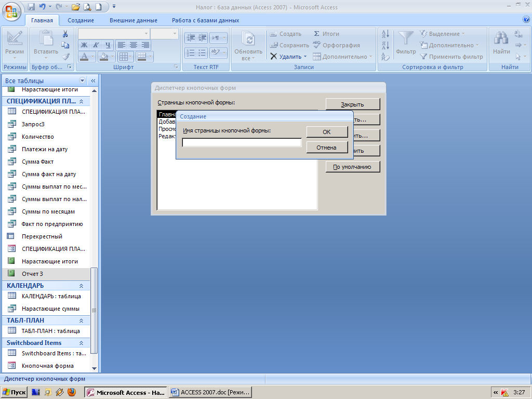Open font name combo box
Image resolution: width=532 pixels, height=399 pixels.
113,34
